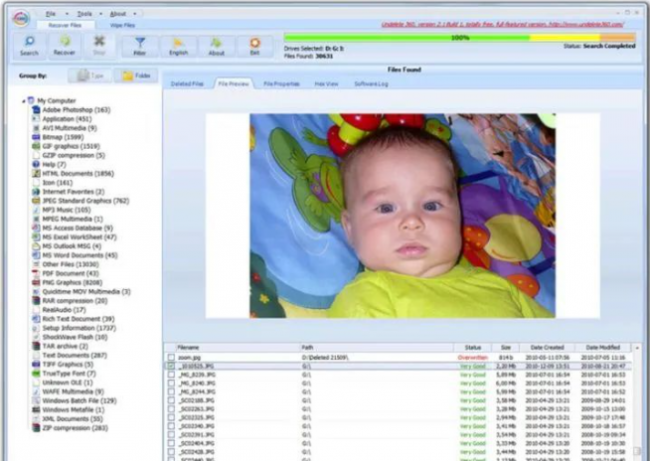Sort the list by Date Created column

[547, 347]
